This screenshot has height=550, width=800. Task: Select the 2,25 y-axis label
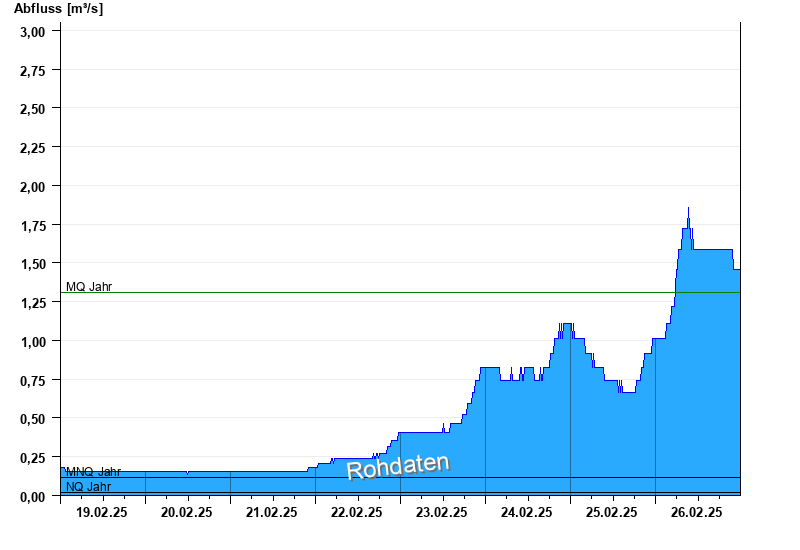[33, 148]
